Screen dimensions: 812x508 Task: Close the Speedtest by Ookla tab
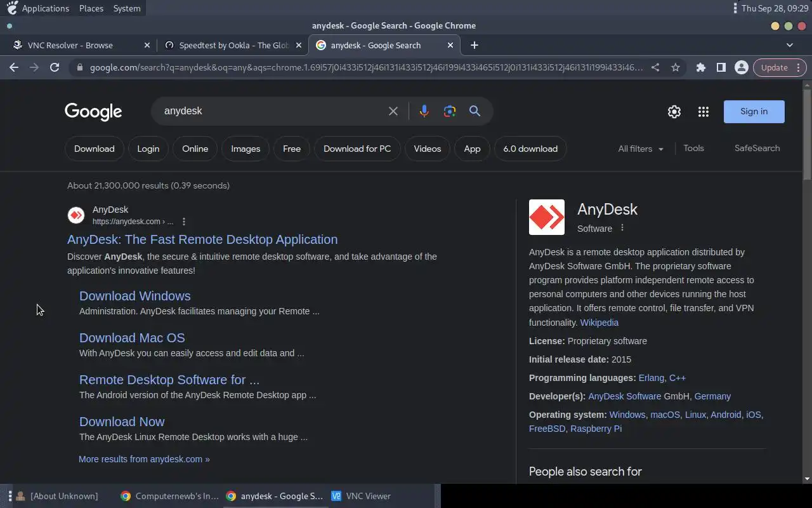pyautogui.click(x=299, y=45)
